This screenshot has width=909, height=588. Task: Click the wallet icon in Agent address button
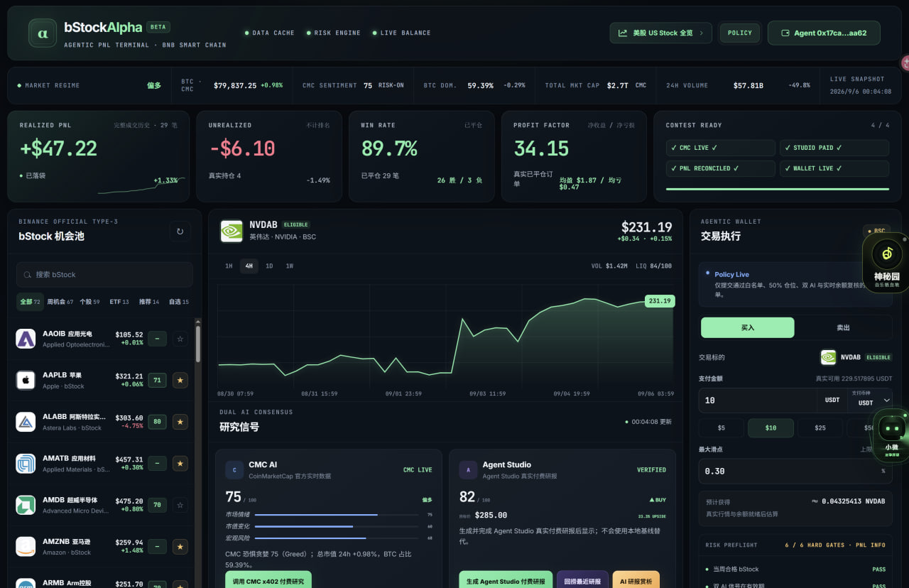coord(785,33)
